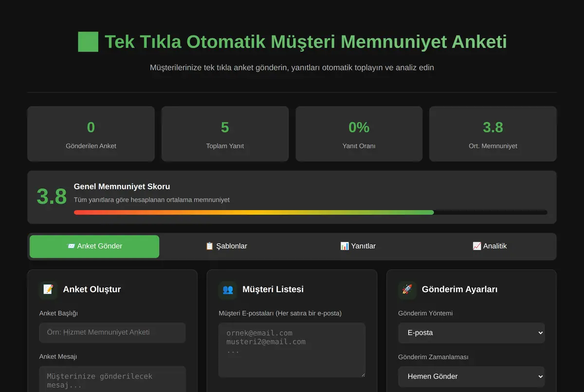Click the Genel Memnuniyet Skoru heading
The height and width of the screenshot is (392, 584).
122,187
